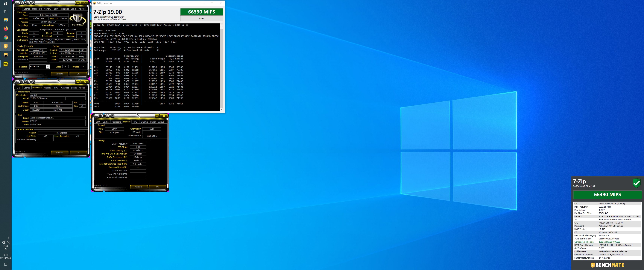Switch to Mainboard tab in top CPU-Z window
This screenshot has height=270, width=644.
coord(37,9)
